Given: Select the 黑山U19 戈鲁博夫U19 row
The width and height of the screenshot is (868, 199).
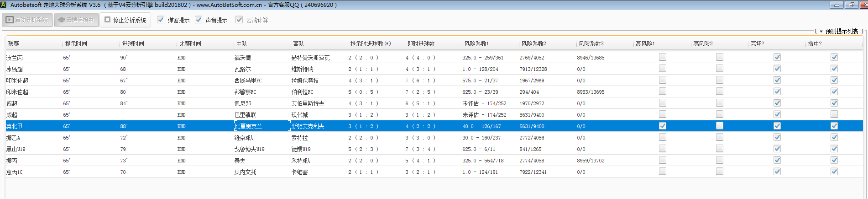Looking at the screenshot, I should point(249,149).
